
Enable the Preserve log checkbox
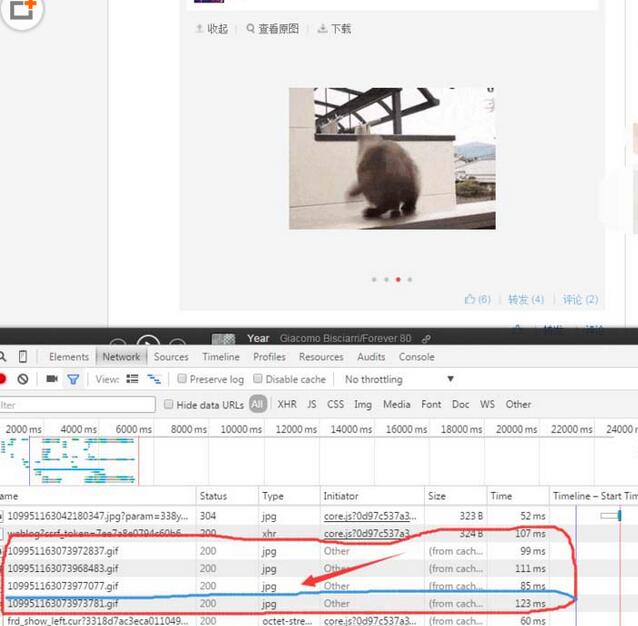182,380
